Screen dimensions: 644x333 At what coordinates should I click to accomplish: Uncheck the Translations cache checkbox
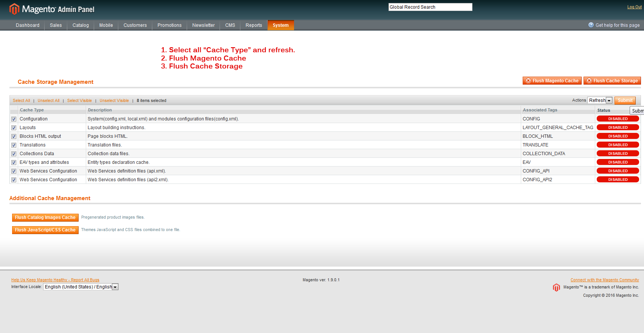(x=14, y=145)
